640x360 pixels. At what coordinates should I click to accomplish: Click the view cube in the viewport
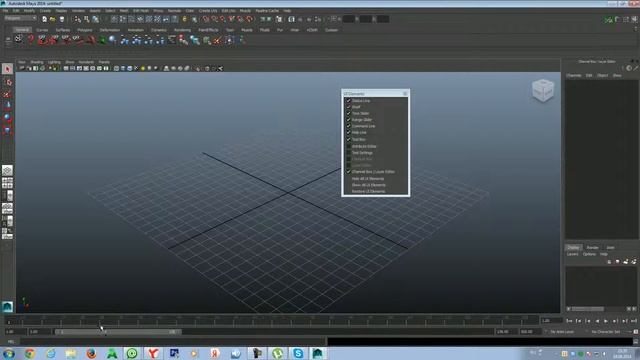click(x=542, y=90)
